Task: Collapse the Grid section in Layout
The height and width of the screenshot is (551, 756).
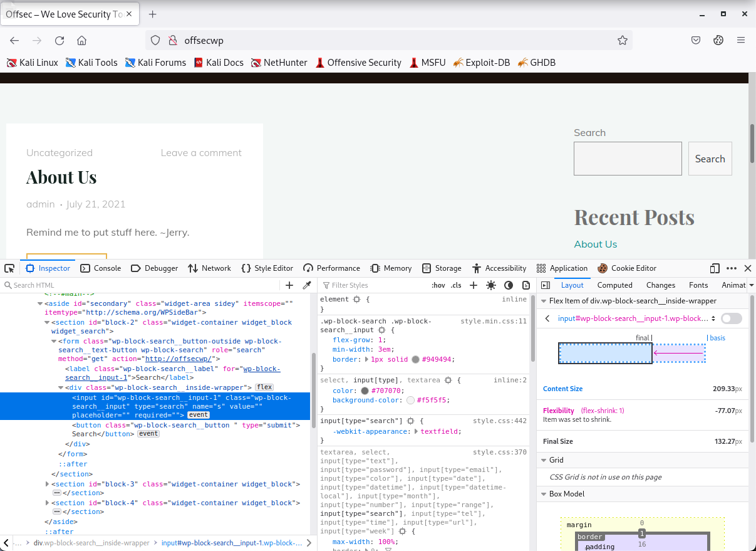Action: [x=543, y=460]
